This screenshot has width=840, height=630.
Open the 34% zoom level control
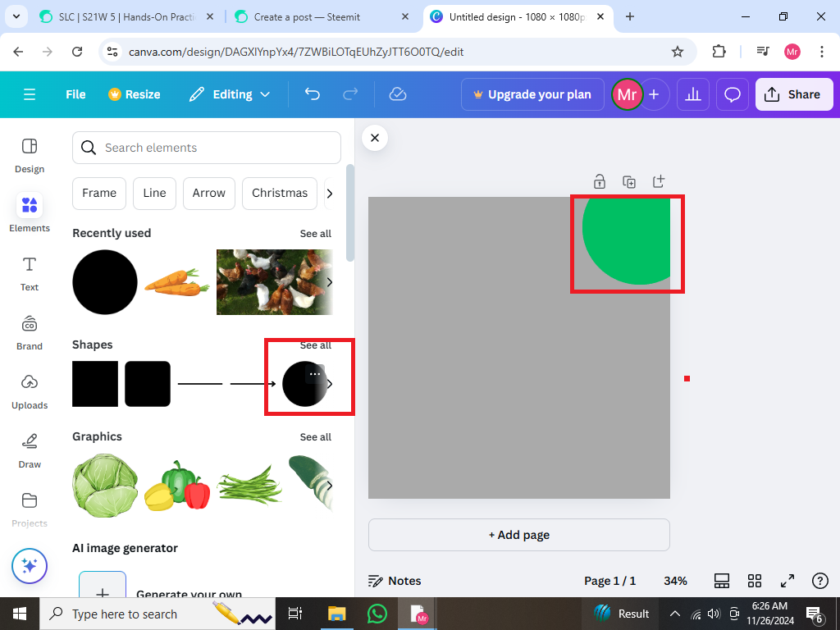click(x=676, y=581)
